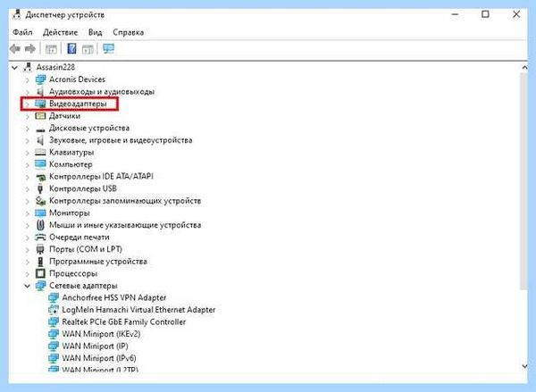Expand the Контроллеры USB category

pos(28,189)
